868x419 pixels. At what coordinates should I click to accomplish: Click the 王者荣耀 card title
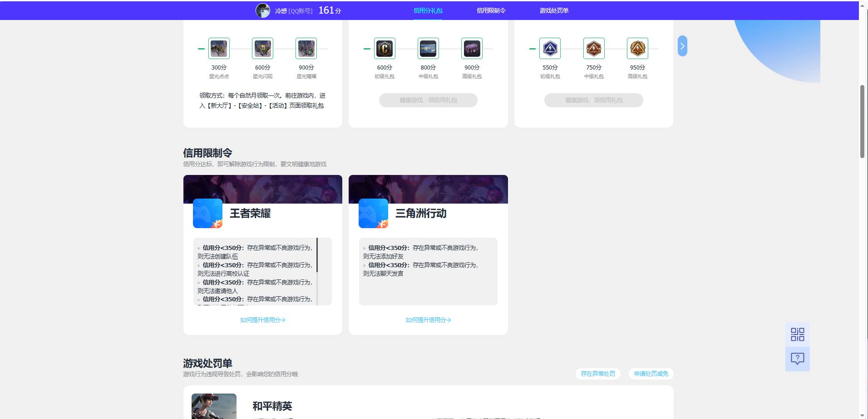250,213
